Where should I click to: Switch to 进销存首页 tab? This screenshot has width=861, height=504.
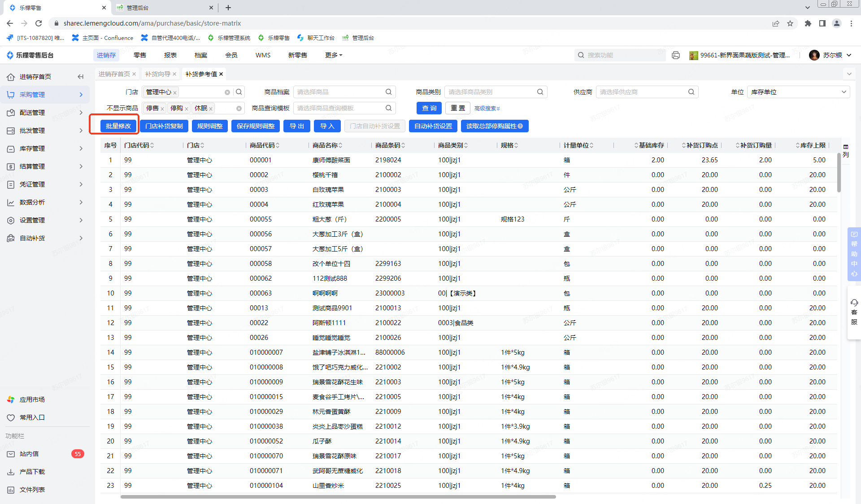[x=114, y=74]
